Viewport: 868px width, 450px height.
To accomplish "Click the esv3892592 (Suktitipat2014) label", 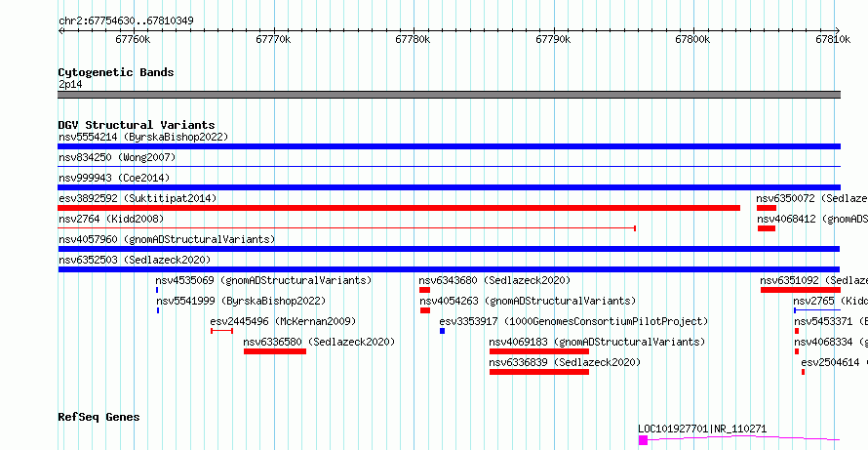I will point(138,198).
